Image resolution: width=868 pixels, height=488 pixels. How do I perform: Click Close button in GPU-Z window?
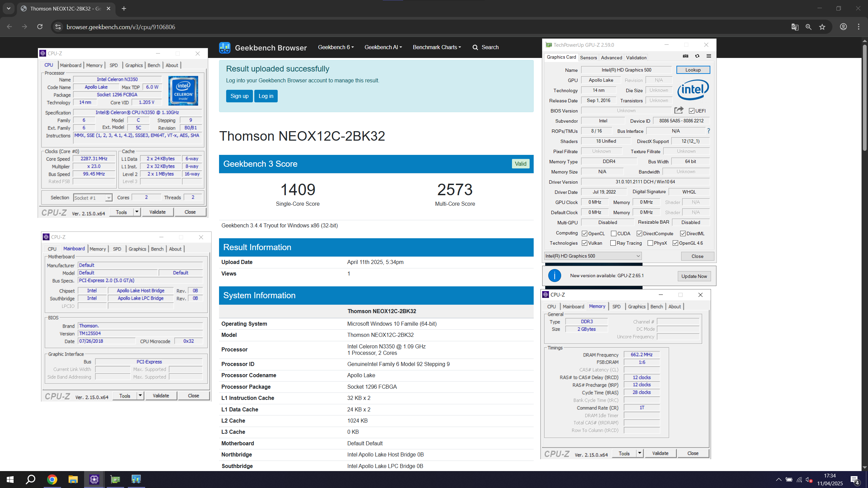pyautogui.click(x=697, y=256)
